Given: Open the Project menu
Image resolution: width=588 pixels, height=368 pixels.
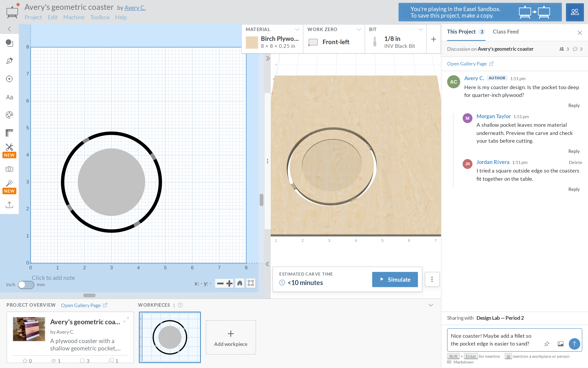Looking at the screenshot, I should [x=33, y=17].
